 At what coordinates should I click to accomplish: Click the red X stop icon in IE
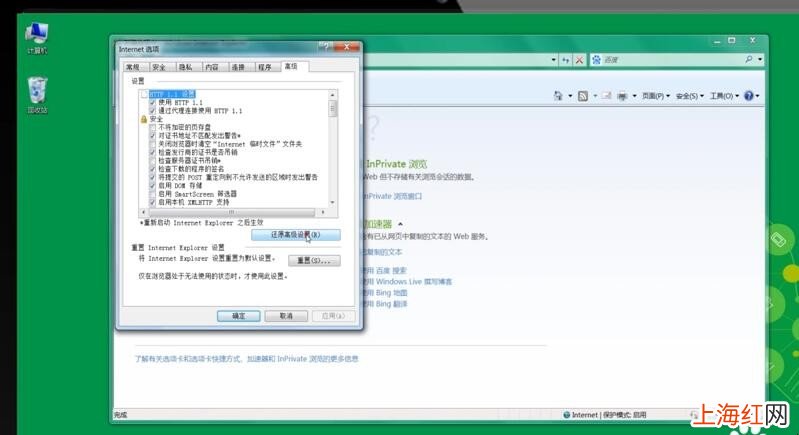point(579,60)
